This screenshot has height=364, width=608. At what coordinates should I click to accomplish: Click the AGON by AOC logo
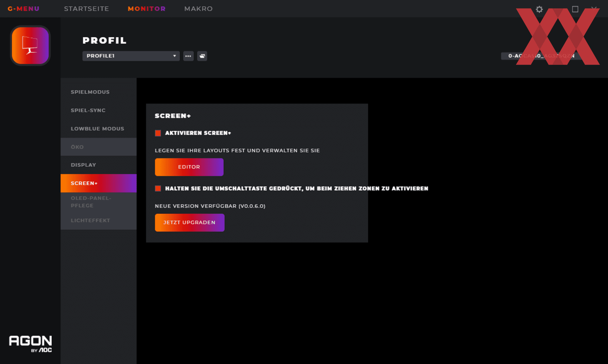pos(30,343)
